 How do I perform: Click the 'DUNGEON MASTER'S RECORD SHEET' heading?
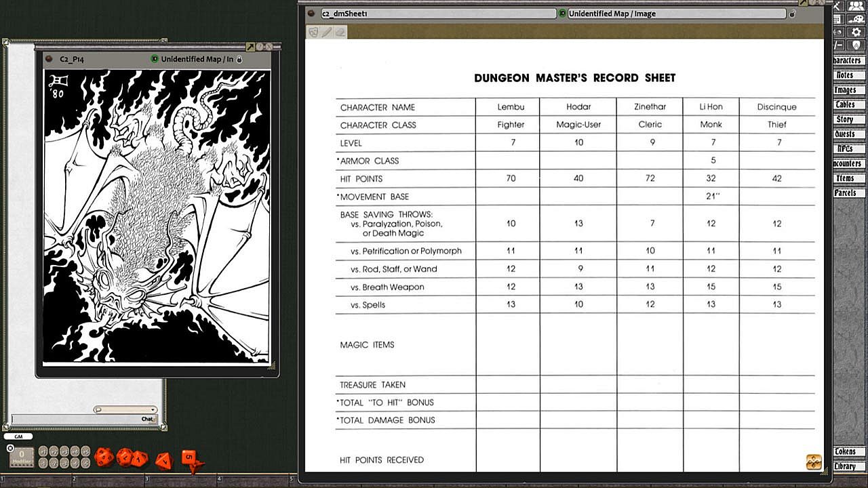[575, 78]
